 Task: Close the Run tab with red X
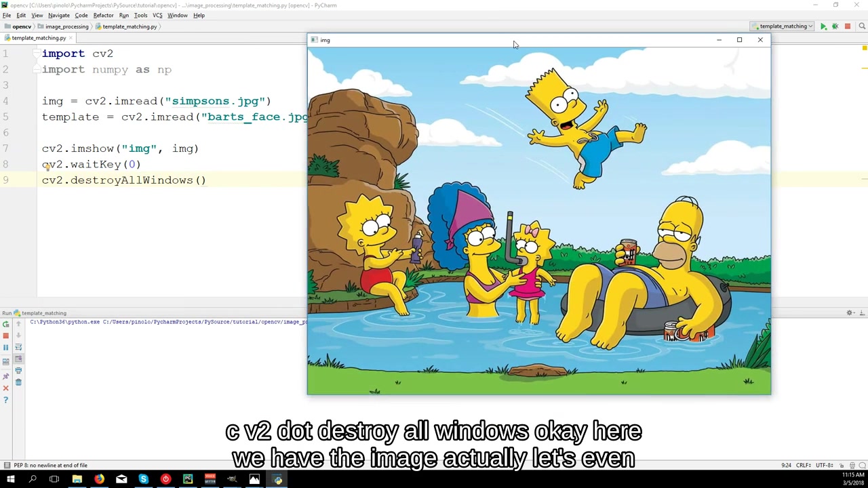point(6,388)
